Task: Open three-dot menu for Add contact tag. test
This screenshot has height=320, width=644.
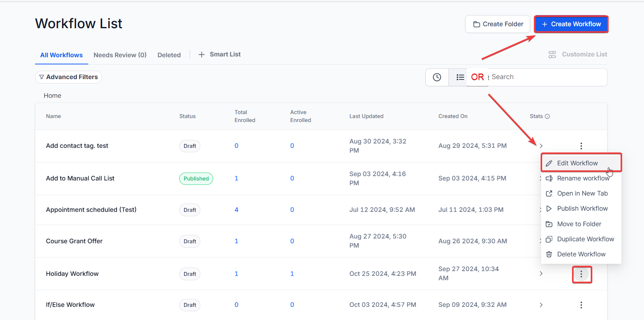Action: [581, 146]
